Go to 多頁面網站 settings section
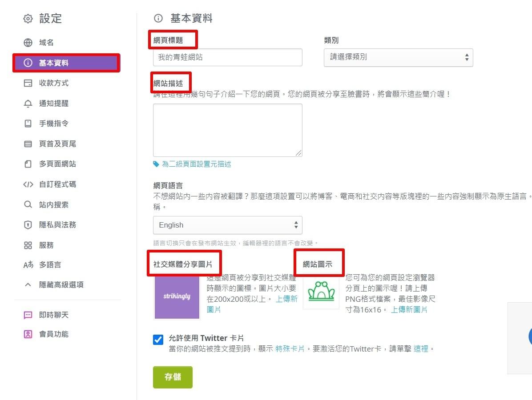 pyautogui.click(x=57, y=164)
